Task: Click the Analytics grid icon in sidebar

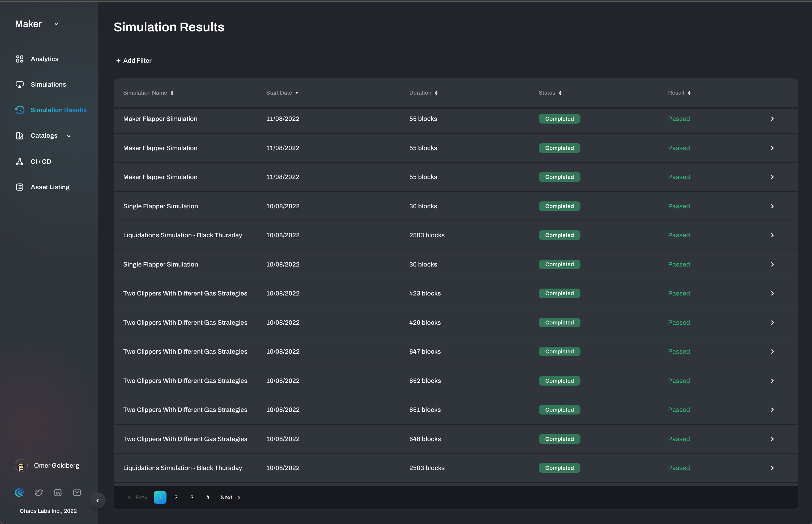Action: coord(19,59)
